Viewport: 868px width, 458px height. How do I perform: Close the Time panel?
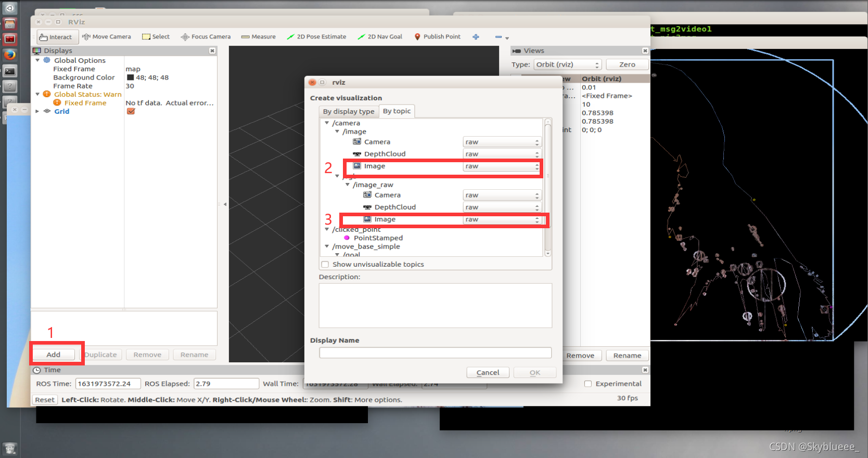645,370
